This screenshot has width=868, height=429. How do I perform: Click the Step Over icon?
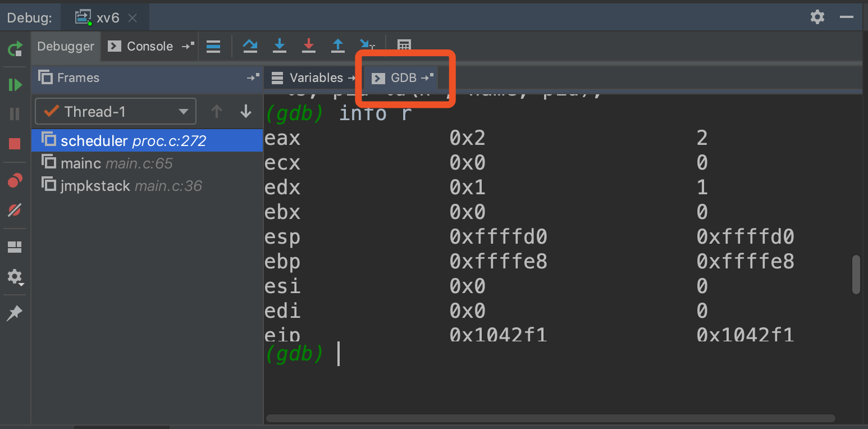tap(250, 46)
